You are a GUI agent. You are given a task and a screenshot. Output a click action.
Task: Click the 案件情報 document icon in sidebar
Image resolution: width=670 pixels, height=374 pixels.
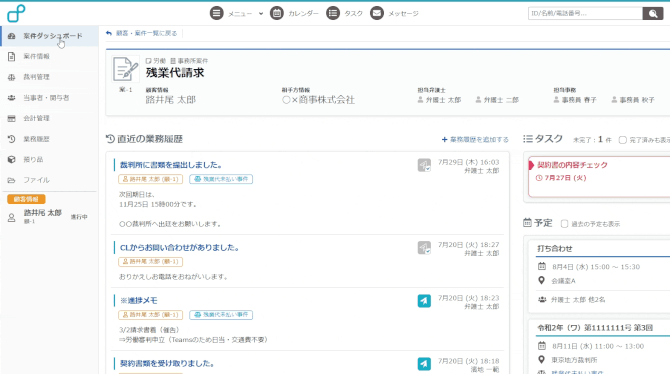coord(12,56)
